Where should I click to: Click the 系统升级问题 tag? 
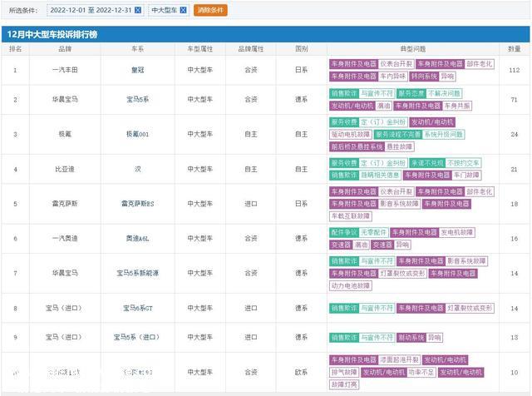click(443, 135)
